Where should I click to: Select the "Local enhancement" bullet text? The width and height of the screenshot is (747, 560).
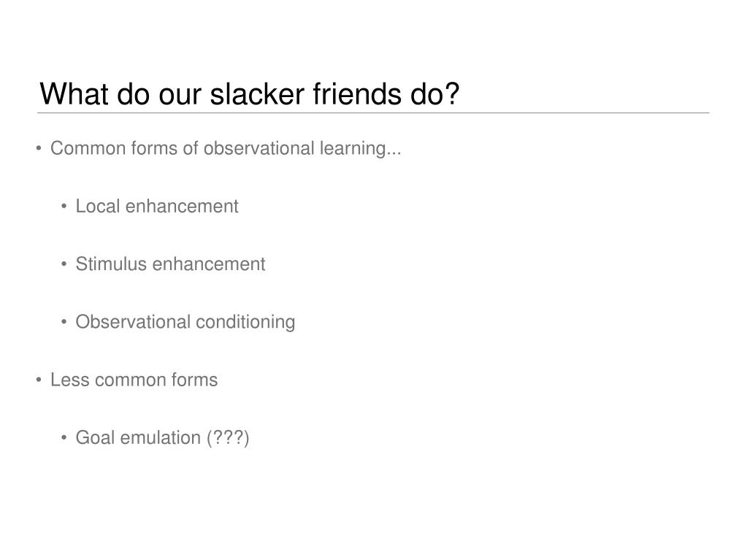(157, 207)
